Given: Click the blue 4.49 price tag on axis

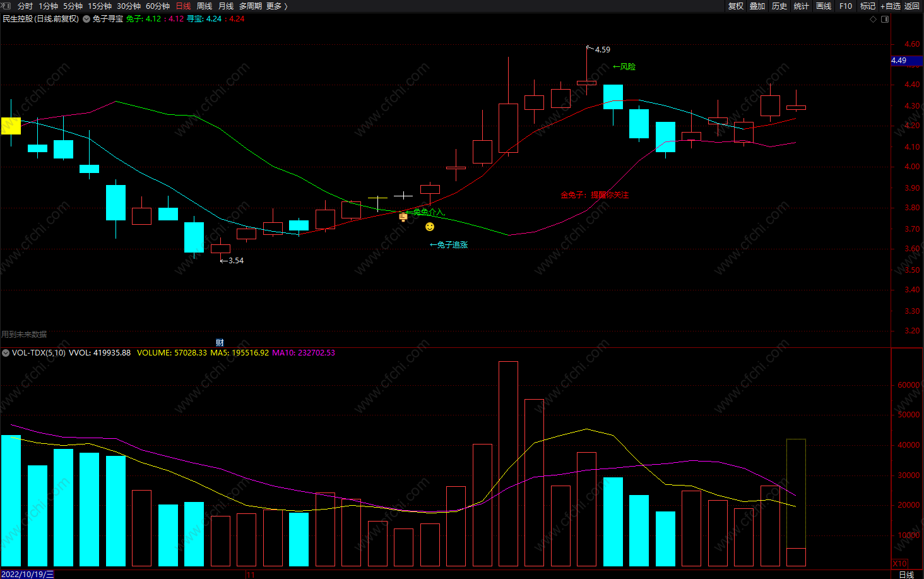Looking at the screenshot, I should pyautogui.click(x=906, y=61).
